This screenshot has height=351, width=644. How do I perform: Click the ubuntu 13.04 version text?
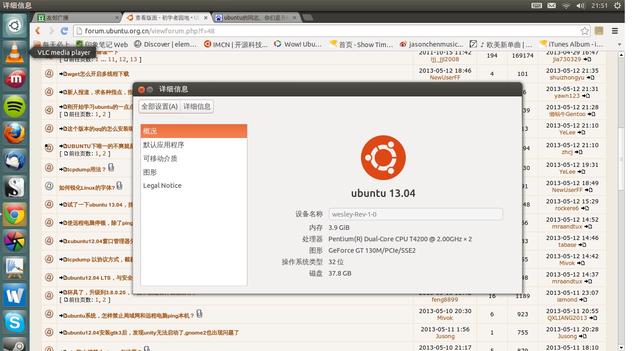coord(383,193)
